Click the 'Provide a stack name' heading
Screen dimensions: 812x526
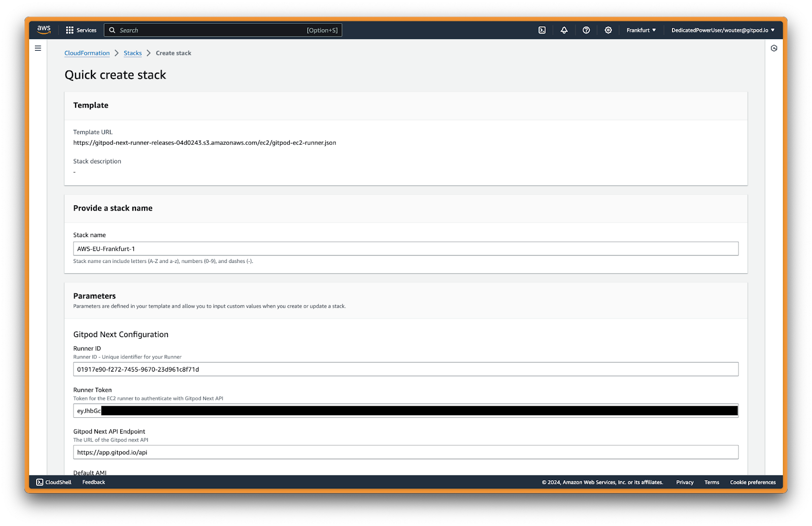coord(113,208)
